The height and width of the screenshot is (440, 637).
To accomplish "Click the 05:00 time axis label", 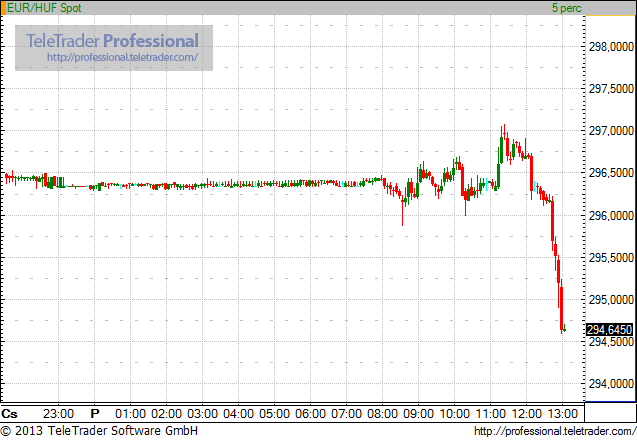I will pos(275,414).
